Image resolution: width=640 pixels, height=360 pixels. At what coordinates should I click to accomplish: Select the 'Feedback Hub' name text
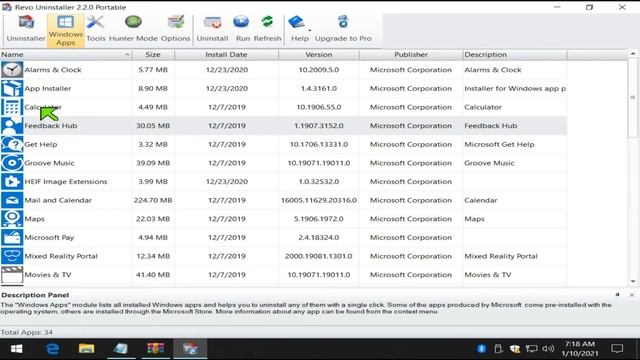[x=51, y=126]
